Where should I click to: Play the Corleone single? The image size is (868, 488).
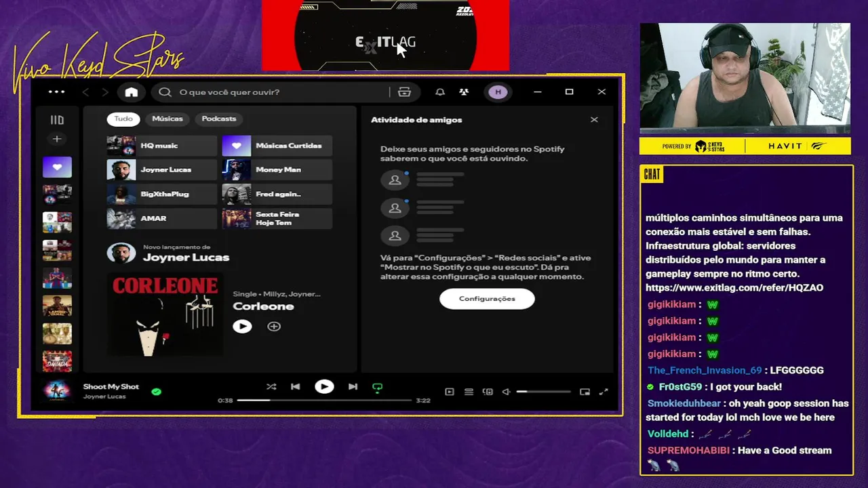coord(242,327)
